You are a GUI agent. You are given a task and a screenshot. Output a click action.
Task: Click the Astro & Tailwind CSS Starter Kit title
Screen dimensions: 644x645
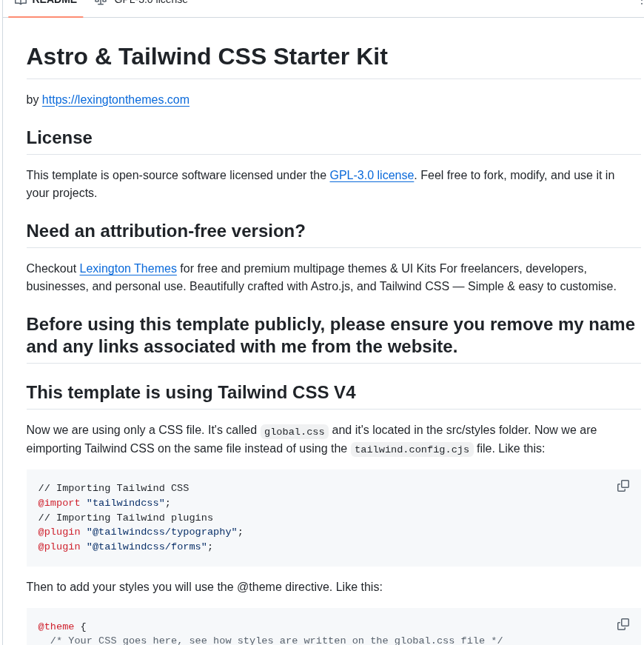[x=207, y=56]
